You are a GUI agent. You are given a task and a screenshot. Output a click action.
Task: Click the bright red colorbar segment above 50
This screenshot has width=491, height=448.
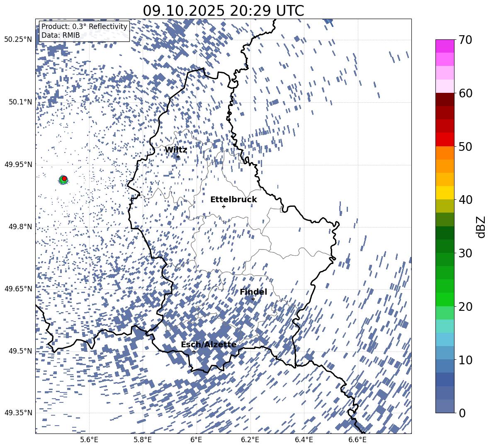pos(445,140)
